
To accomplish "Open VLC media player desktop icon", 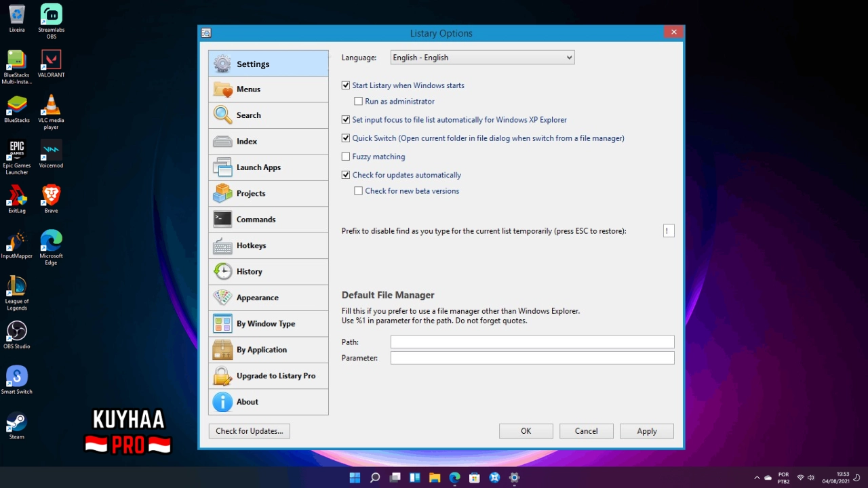I will (51, 113).
